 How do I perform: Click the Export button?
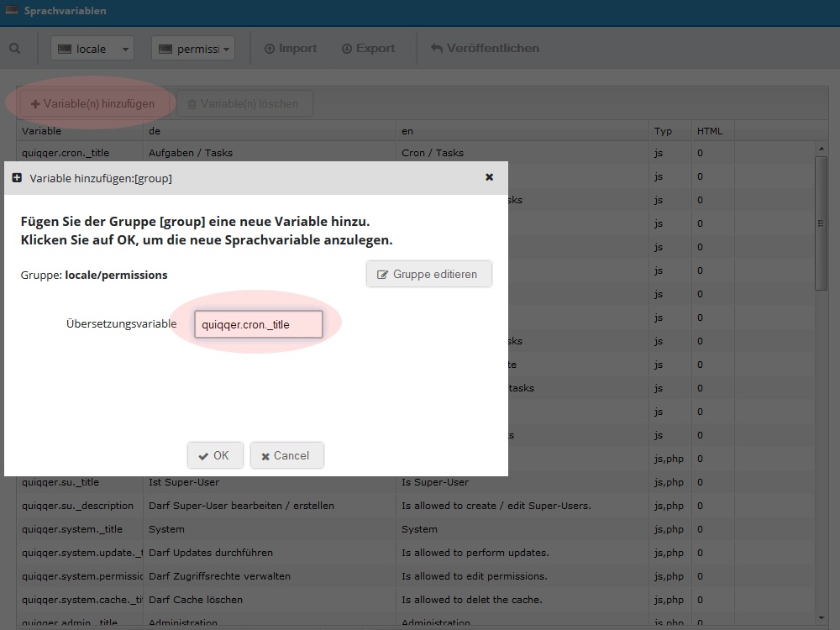[x=369, y=48]
